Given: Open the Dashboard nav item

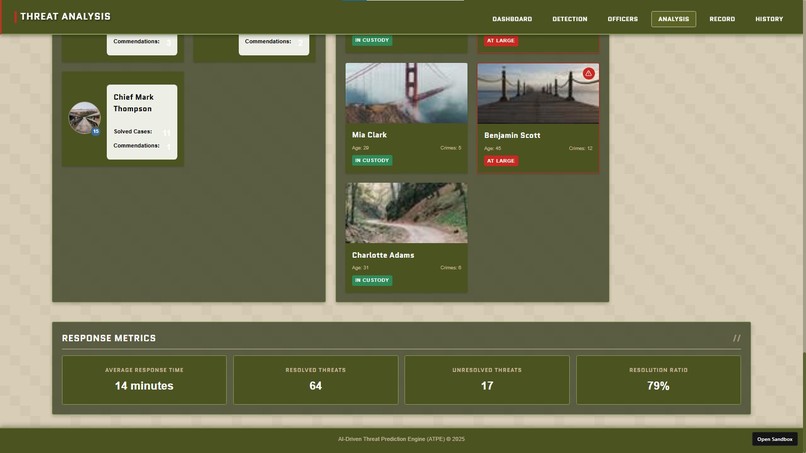Looking at the screenshot, I should click(x=512, y=19).
